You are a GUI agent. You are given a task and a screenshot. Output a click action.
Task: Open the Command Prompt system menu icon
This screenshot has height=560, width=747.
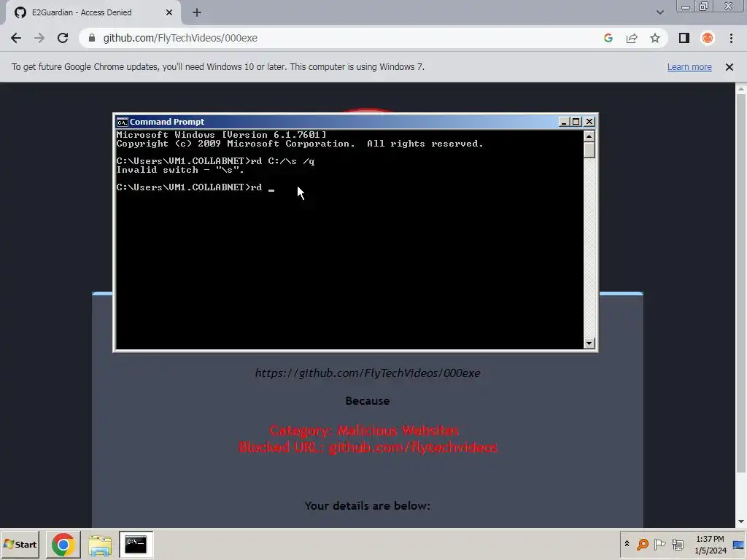point(123,122)
